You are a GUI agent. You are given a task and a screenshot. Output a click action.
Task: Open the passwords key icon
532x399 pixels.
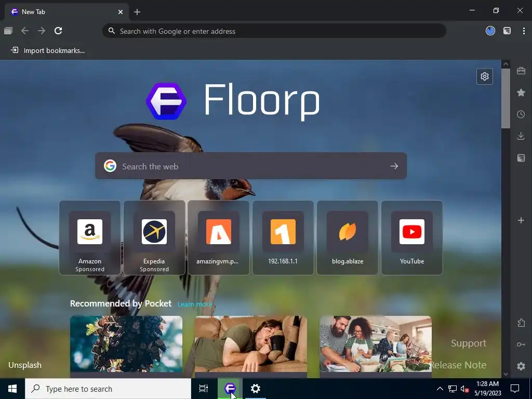pyautogui.click(x=521, y=344)
